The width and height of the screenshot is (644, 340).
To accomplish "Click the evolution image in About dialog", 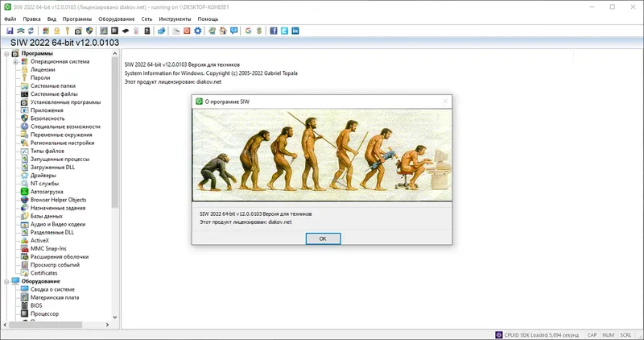I will (x=322, y=155).
